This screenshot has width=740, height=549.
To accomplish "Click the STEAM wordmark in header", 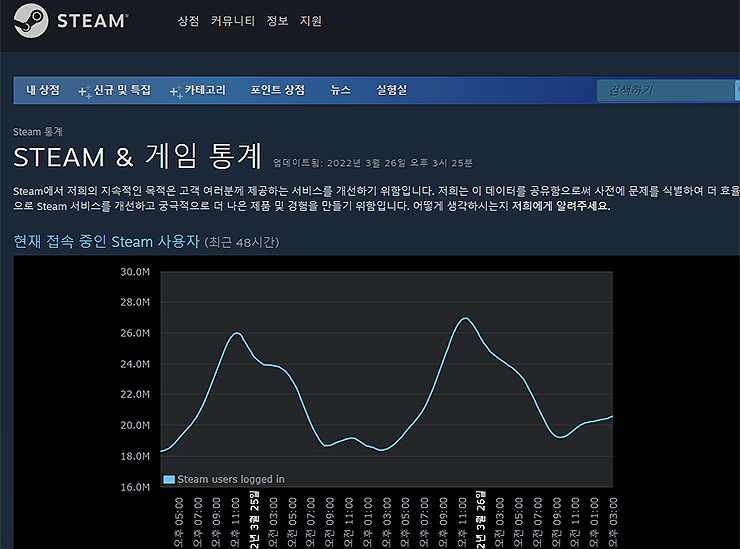I will 92,21.
